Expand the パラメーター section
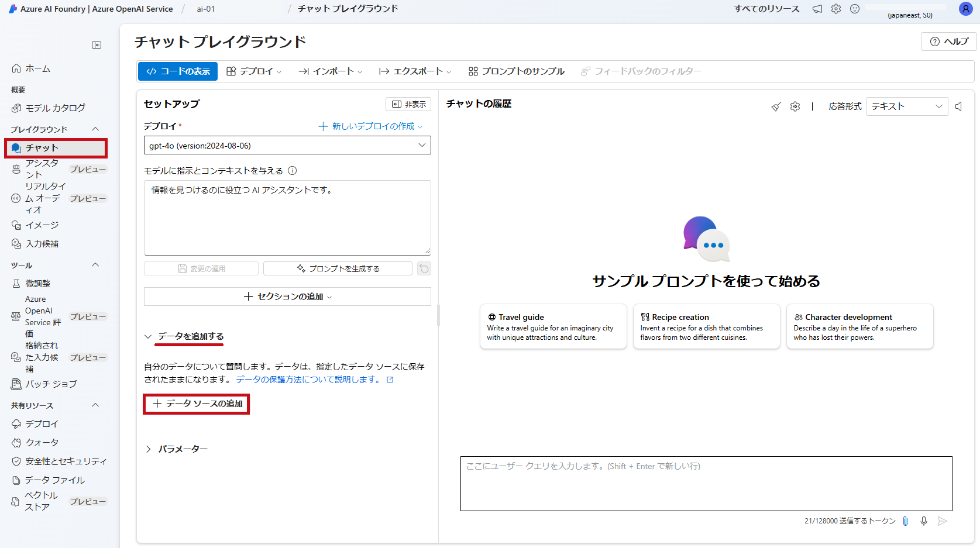This screenshot has width=980, height=548. pos(176,449)
